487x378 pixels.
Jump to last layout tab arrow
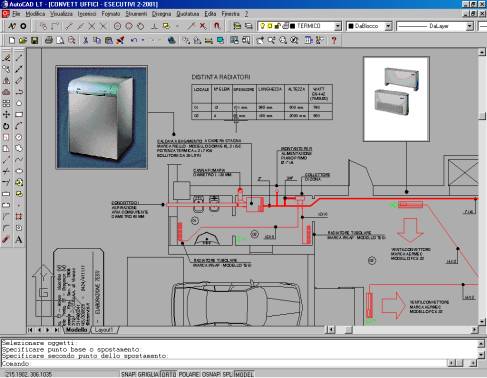(56, 330)
